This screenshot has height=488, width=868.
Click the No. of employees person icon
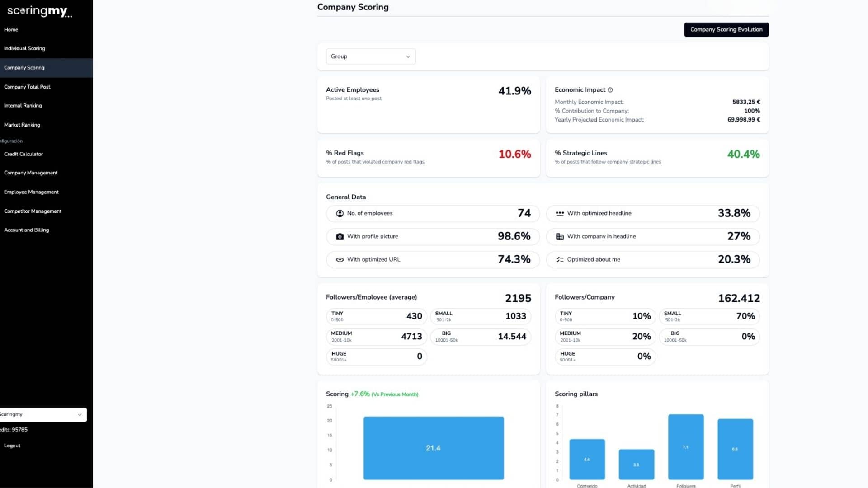[340, 213]
